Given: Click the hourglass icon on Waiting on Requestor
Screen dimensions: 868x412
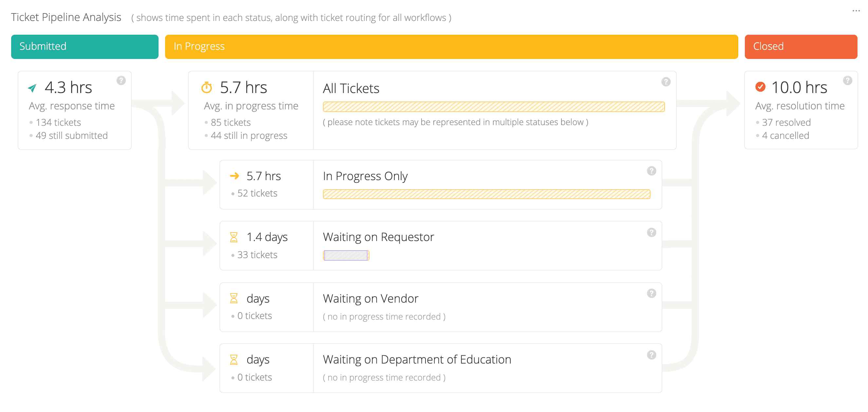Looking at the screenshot, I should 234,237.
